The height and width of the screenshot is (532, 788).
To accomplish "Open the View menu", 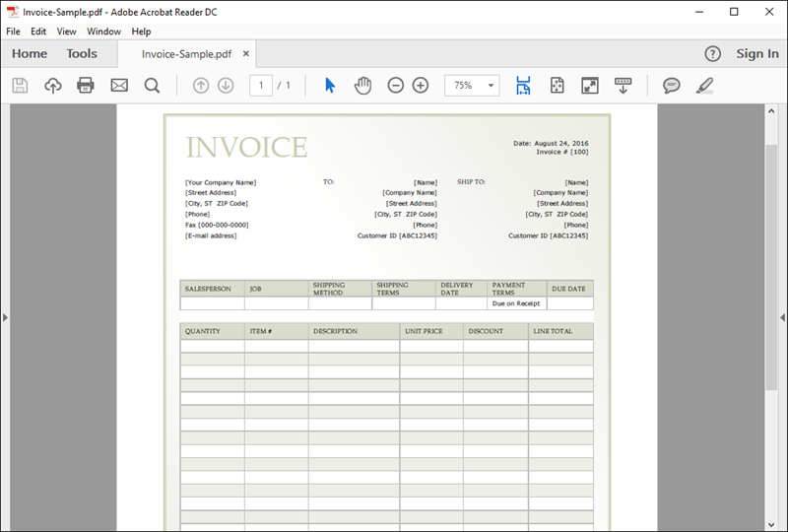I will (x=66, y=32).
